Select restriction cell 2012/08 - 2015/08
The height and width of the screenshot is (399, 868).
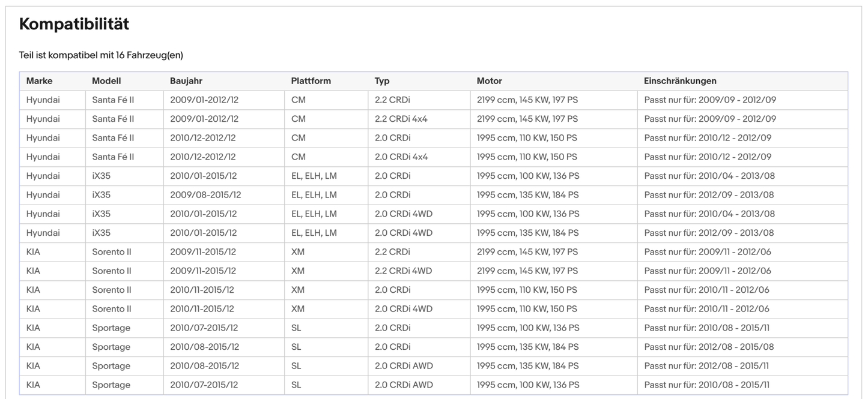pyautogui.click(x=709, y=347)
